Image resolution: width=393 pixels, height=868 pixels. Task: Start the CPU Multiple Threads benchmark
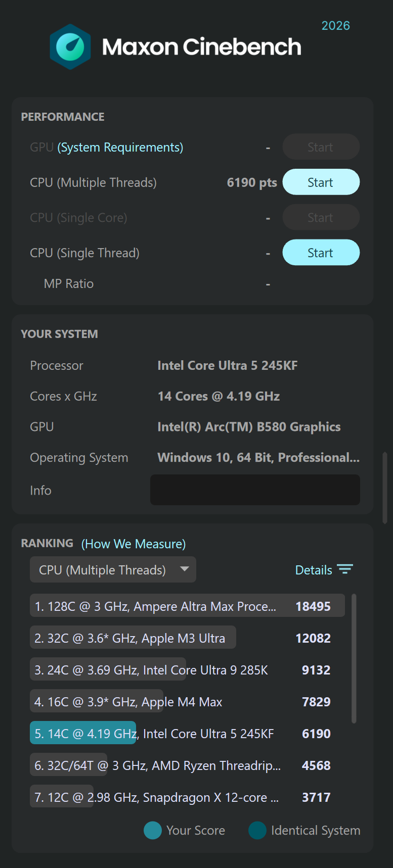point(321,182)
